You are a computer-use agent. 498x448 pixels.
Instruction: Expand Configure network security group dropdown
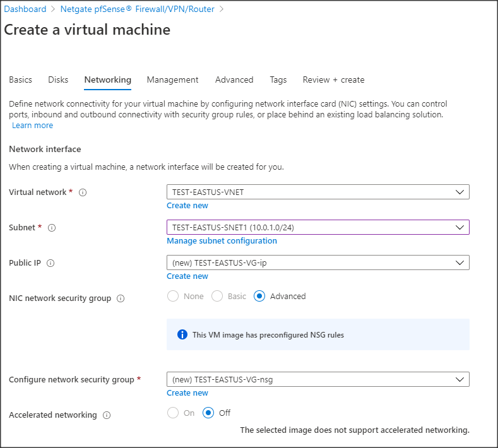pyautogui.click(x=317, y=379)
